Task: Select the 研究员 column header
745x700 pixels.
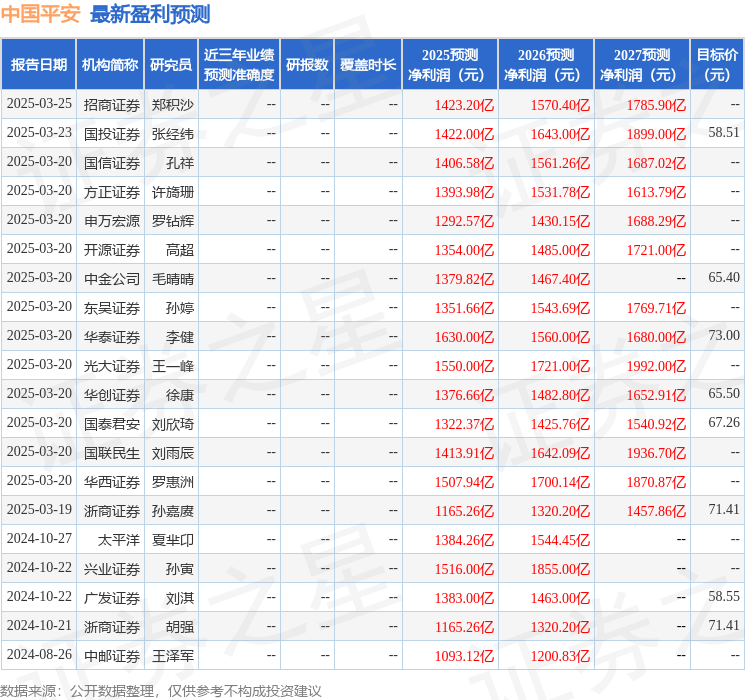Action: [171, 64]
